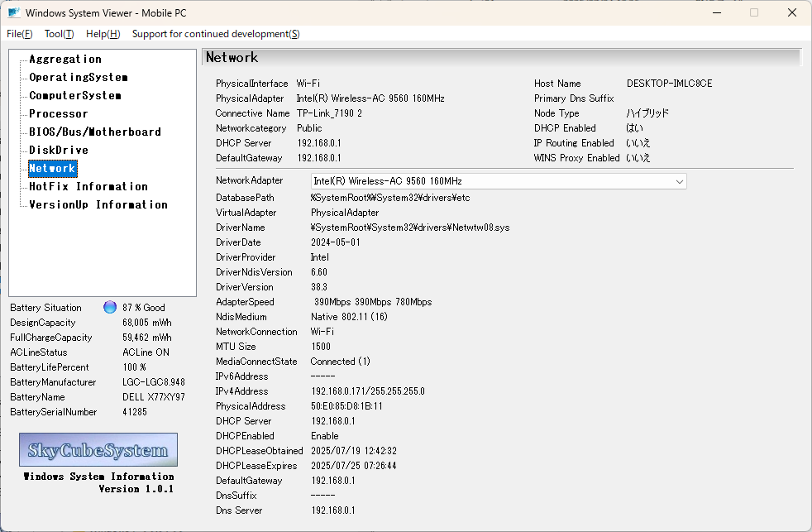Click the DHCPLeaseObtained value 2025/07/19 12:42:32
812x532 pixels.
354,451
